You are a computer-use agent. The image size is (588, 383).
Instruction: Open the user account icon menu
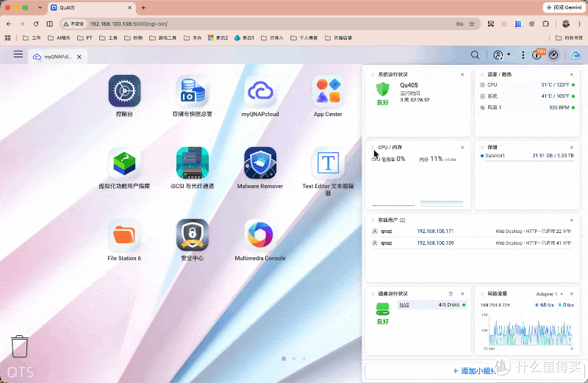pyautogui.click(x=498, y=55)
